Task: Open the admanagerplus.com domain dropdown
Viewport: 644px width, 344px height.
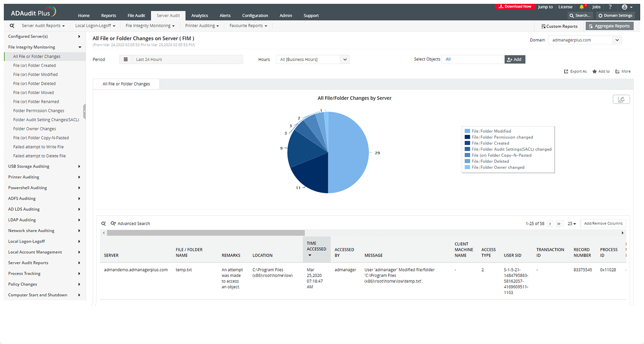Action: [584, 40]
